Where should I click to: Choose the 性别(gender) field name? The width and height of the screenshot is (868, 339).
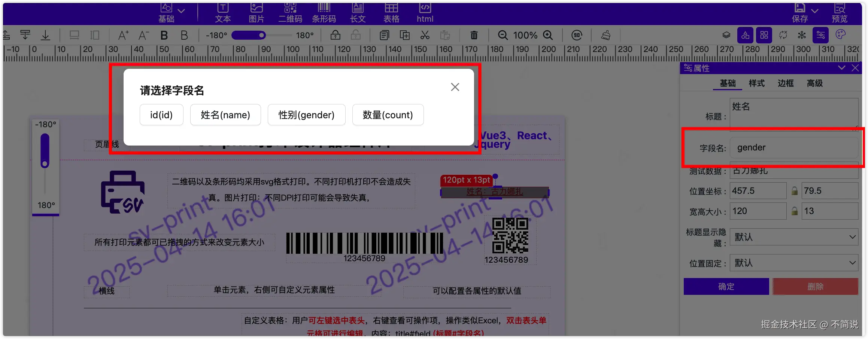[306, 115]
